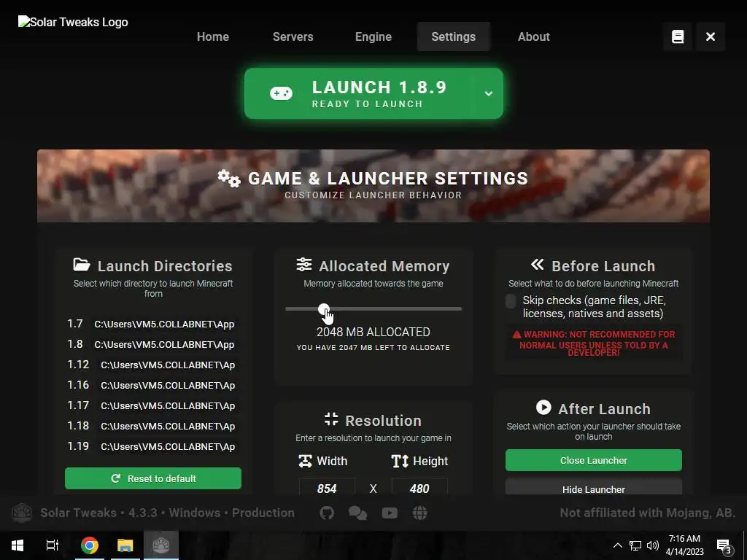747x560 pixels.
Task: Open Chrome from the taskbar
Action: click(x=90, y=545)
